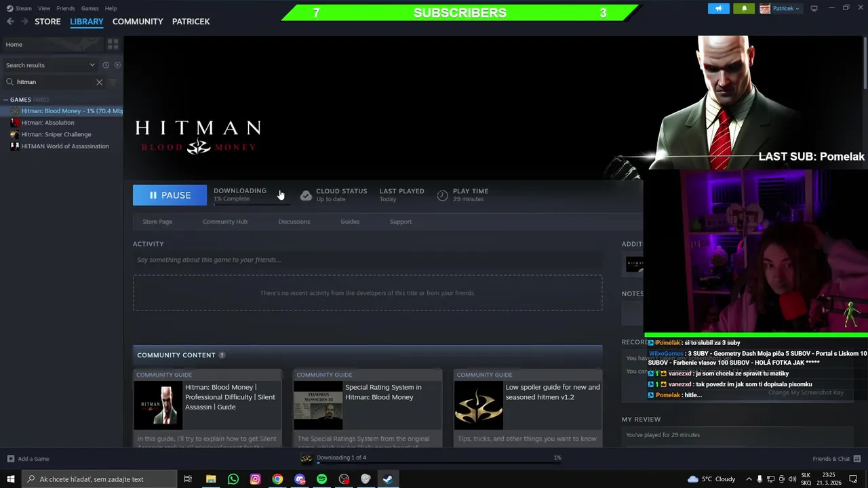This screenshot has height=488, width=868.
Task: Open Friends & Chat panel
Action: (x=836, y=459)
